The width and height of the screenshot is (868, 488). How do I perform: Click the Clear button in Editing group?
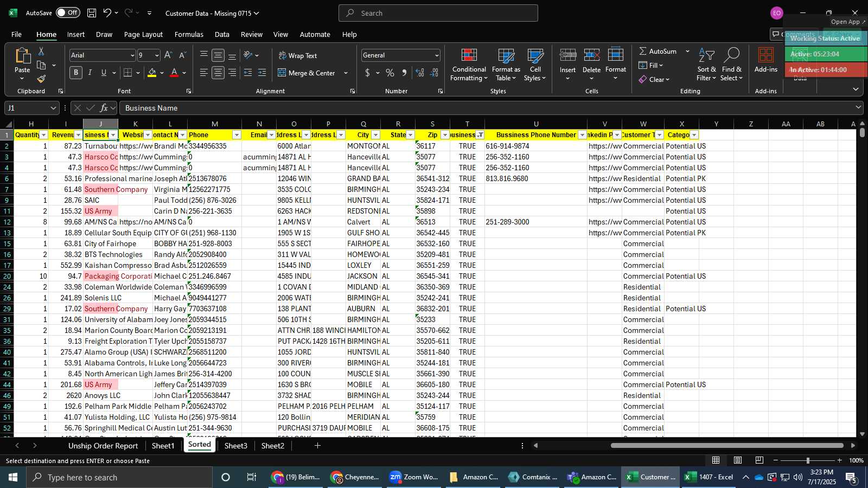(x=654, y=79)
